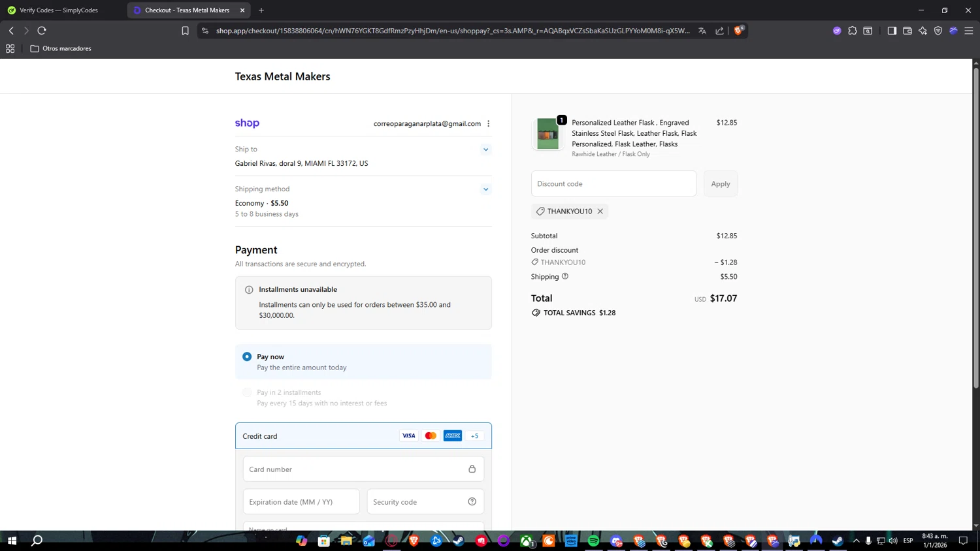
Task: Remove the THANKYOU10 discount tag
Action: (600, 211)
